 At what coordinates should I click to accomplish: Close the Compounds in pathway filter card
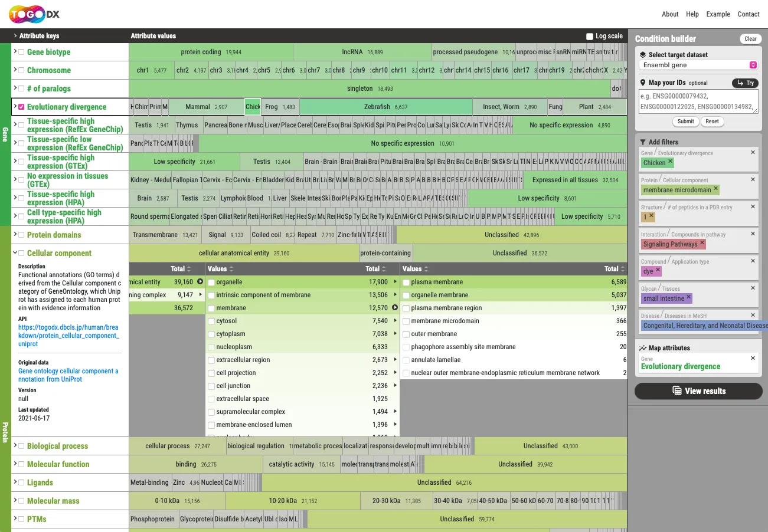pyautogui.click(x=753, y=234)
